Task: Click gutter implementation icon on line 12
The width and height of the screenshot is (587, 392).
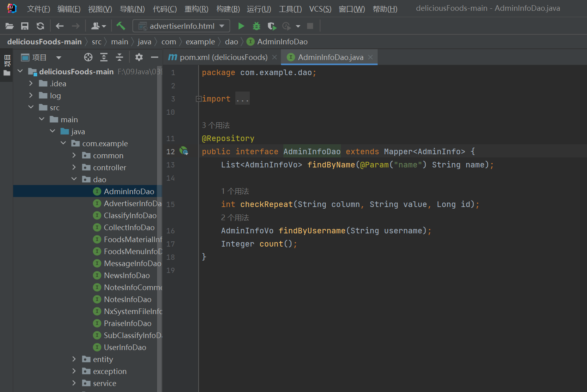Action: 184,151
